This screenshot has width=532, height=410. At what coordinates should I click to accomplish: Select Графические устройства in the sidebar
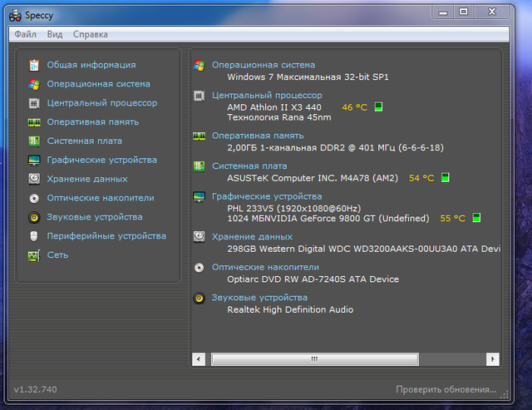[x=101, y=160]
